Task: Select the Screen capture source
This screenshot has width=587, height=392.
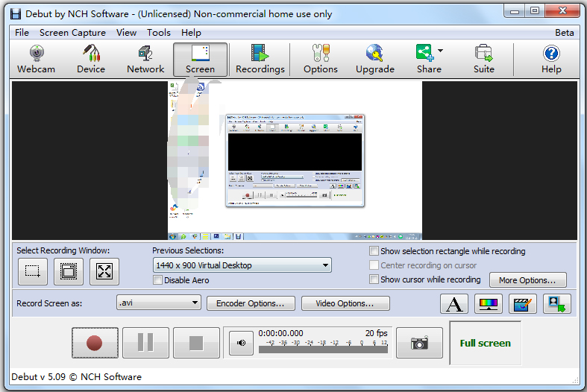Action: [x=201, y=60]
